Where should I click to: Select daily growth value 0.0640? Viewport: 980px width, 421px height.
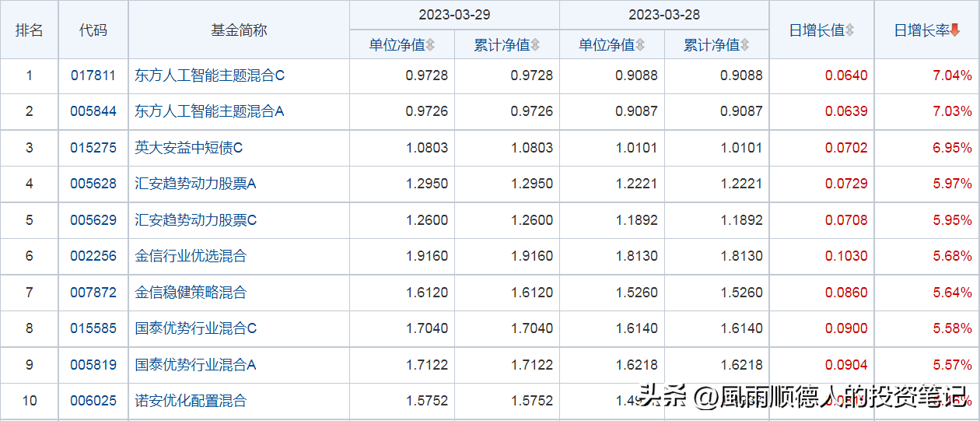coord(847,75)
